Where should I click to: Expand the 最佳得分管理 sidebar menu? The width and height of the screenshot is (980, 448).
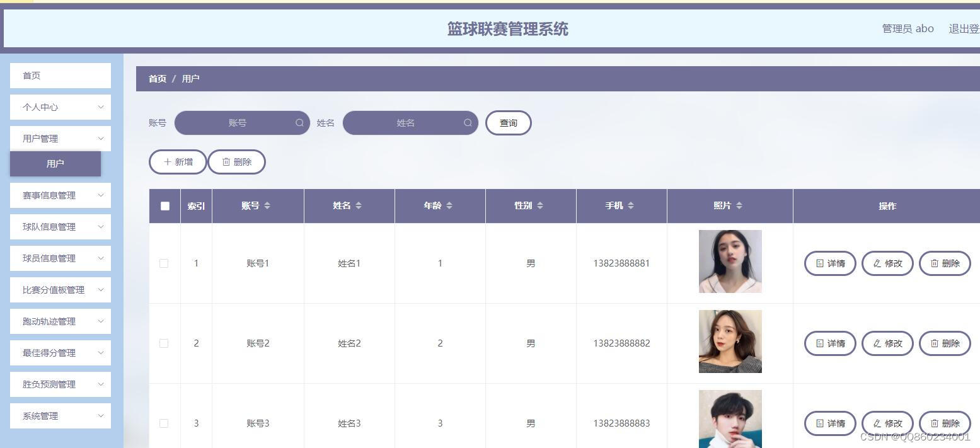(61, 353)
